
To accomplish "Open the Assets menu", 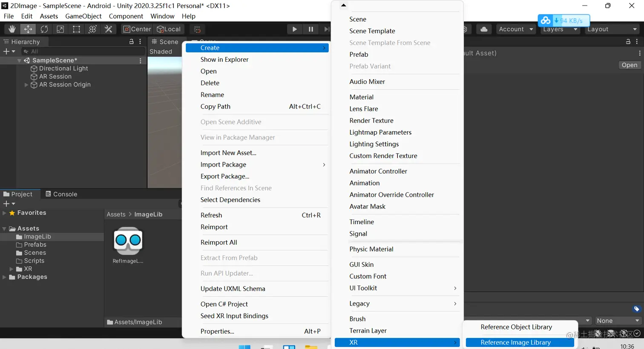I will pyautogui.click(x=49, y=16).
